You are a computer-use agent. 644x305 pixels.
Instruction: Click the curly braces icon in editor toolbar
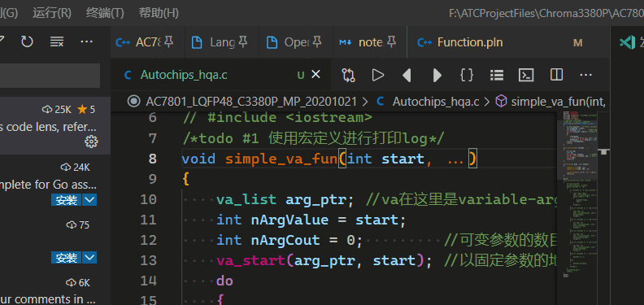[467, 75]
